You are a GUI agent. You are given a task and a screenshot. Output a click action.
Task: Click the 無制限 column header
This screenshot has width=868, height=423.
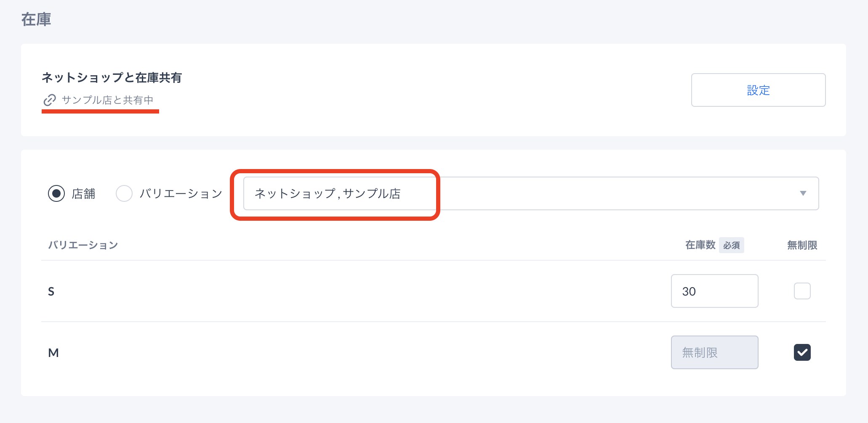[x=802, y=245]
